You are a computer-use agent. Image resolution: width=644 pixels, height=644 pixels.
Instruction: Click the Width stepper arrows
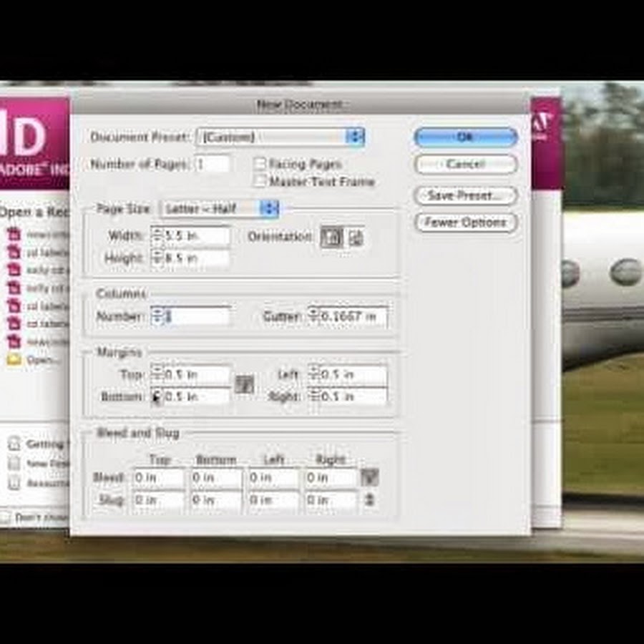coord(157,235)
